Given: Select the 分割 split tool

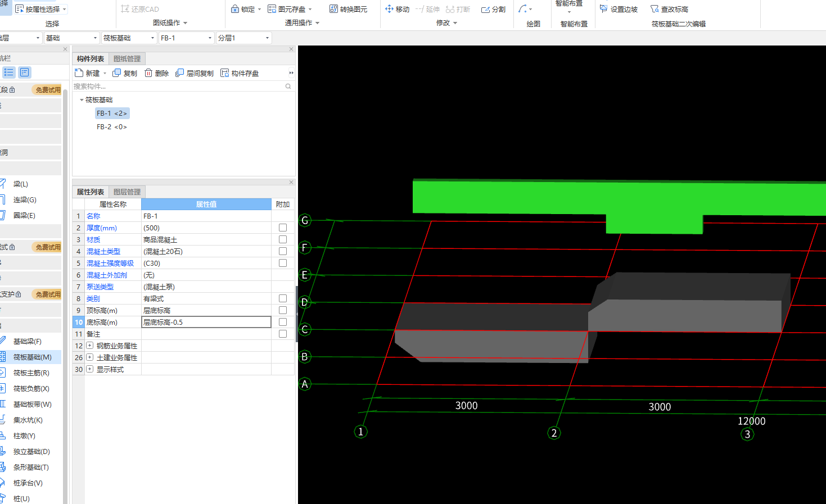Looking at the screenshot, I should point(493,9).
